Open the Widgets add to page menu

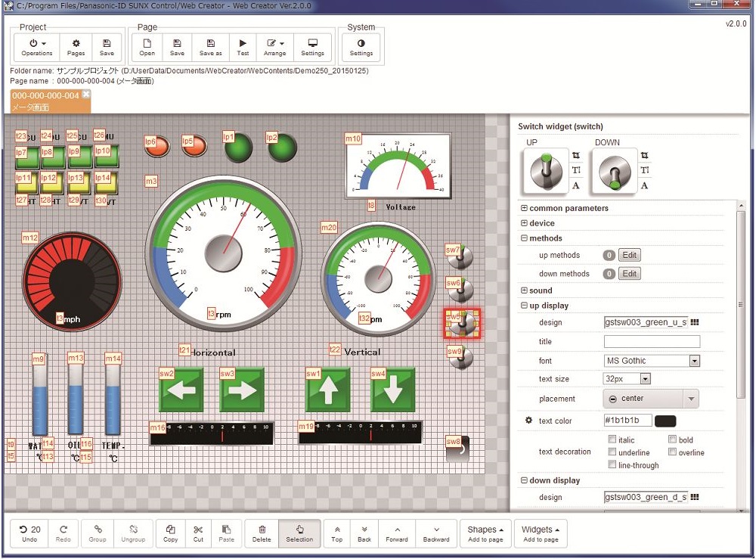(541, 533)
